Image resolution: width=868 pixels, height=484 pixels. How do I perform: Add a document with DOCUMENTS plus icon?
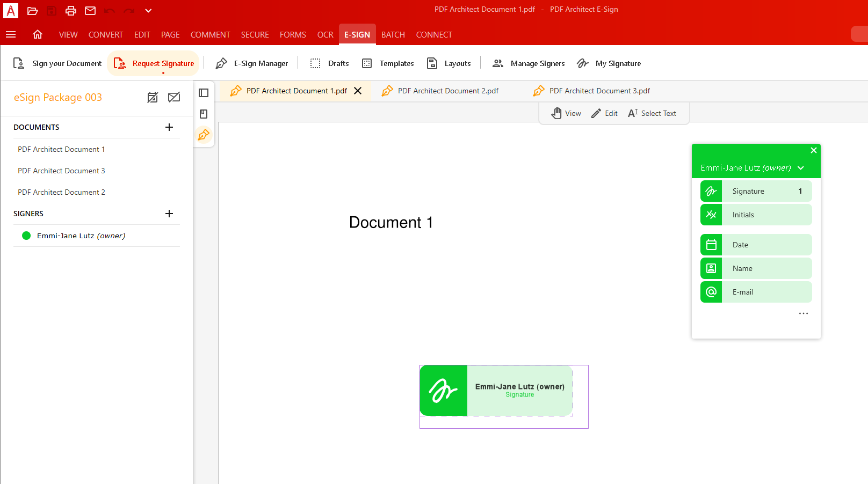(169, 127)
